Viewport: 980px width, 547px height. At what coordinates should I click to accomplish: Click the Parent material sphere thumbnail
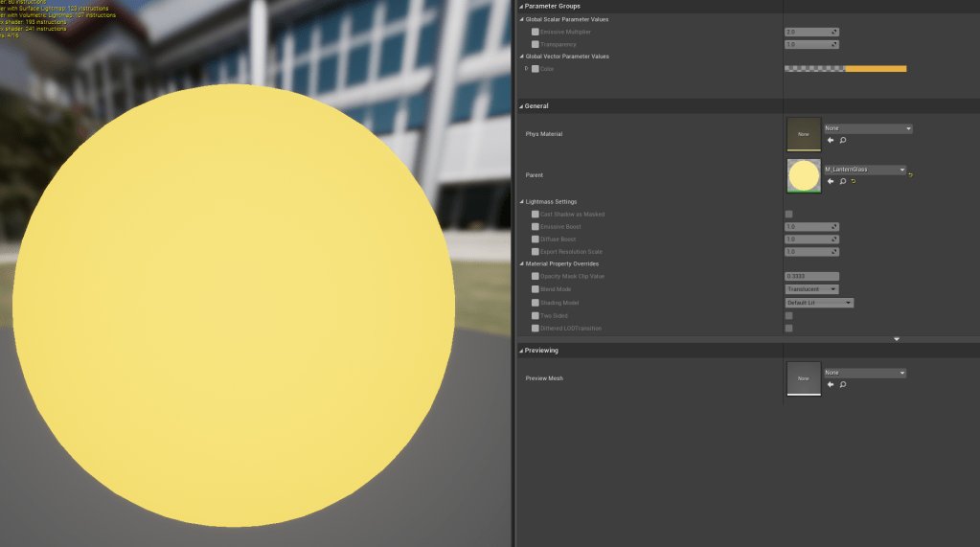[803, 175]
